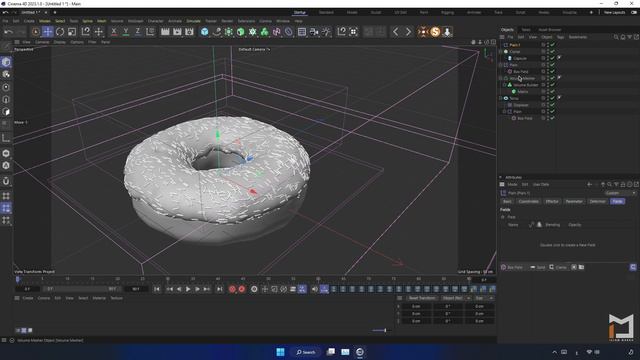The image size is (640, 360).
Task: Switch to the Coordinates attribute tab
Action: 528,202
